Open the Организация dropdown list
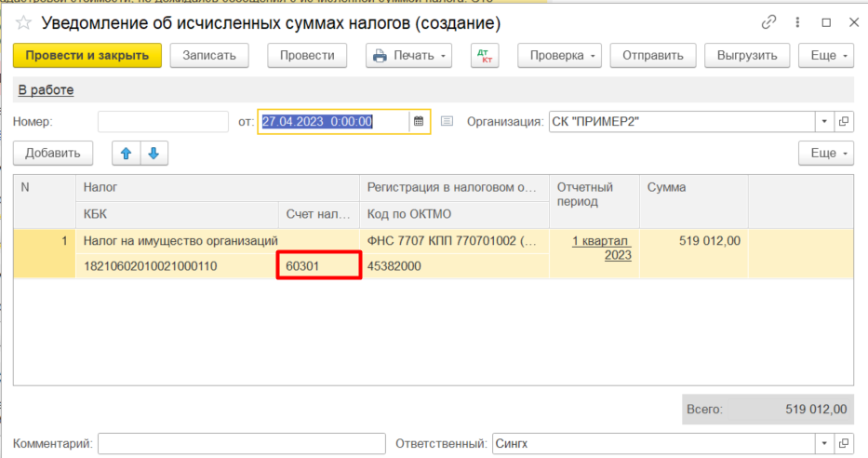868x458 pixels. (x=824, y=122)
